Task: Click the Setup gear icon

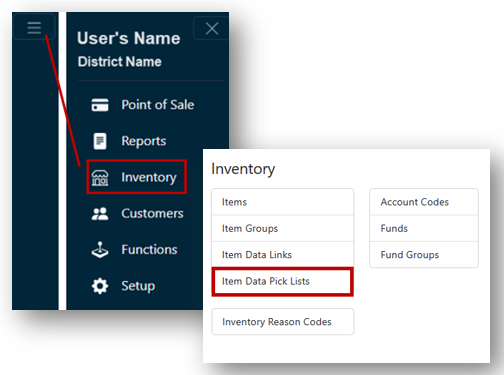Action: [x=100, y=286]
